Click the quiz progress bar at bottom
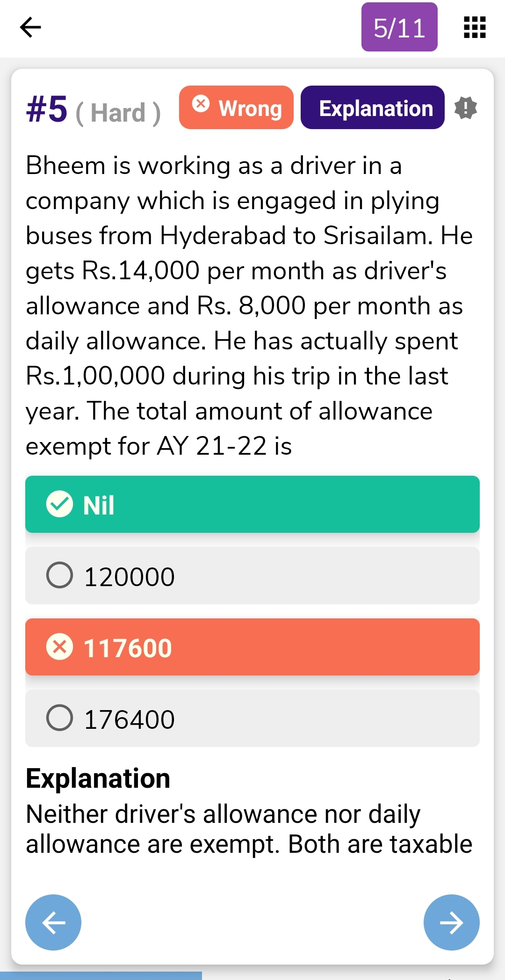505x980 pixels. pyautogui.click(x=101, y=975)
